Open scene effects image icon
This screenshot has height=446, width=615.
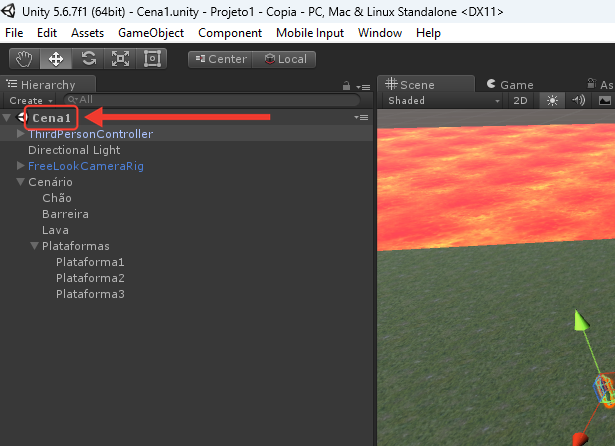point(604,101)
